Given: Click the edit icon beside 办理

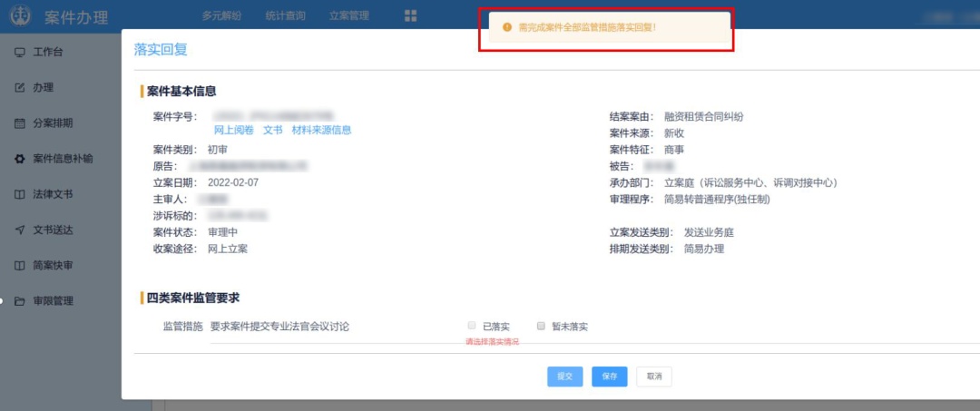Looking at the screenshot, I should (20, 87).
